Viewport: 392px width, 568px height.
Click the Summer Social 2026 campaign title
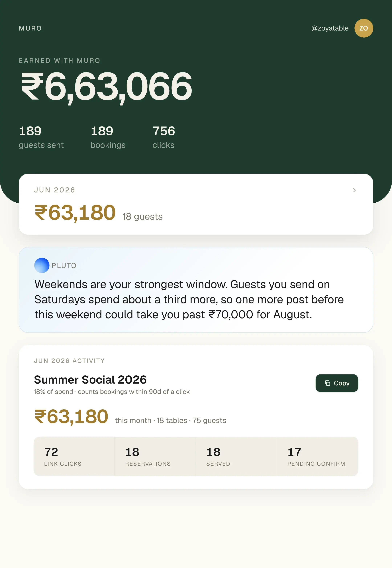click(x=90, y=380)
